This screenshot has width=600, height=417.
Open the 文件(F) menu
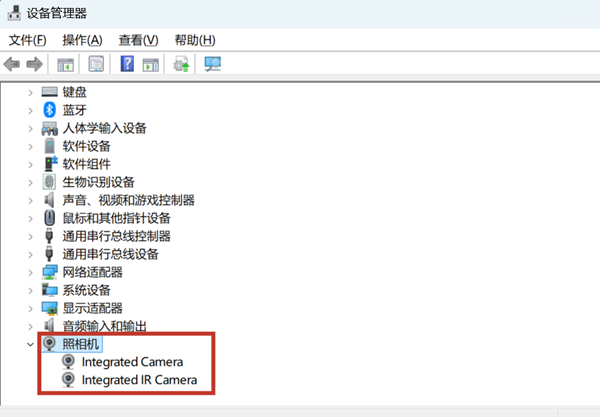27,40
